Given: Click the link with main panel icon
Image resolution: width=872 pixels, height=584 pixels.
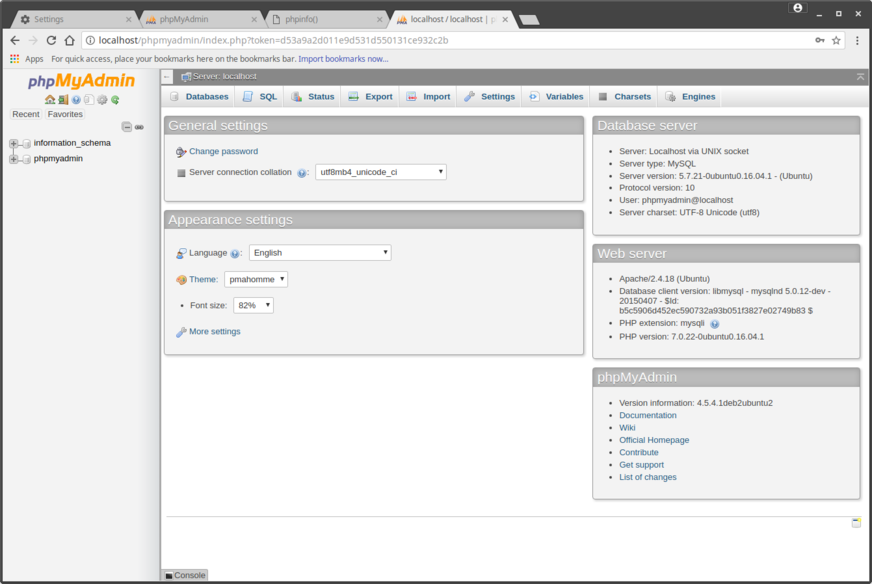Looking at the screenshot, I should [140, 127].
